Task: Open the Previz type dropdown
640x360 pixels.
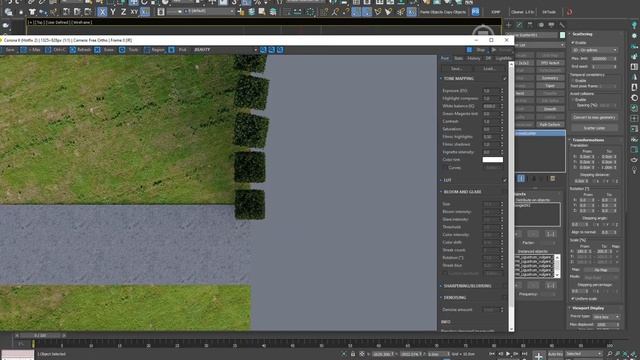Action: pyautogui.click(x=606, y=317)
